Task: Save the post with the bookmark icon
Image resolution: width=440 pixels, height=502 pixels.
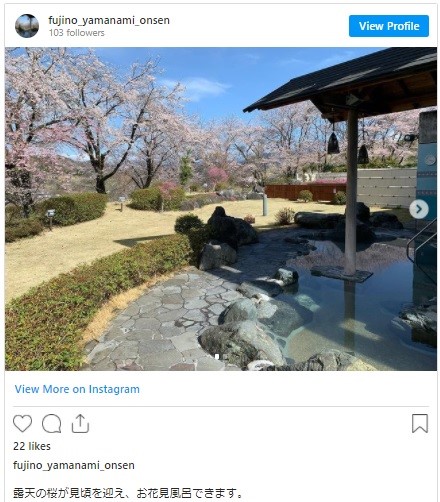Action: (420, 423)
